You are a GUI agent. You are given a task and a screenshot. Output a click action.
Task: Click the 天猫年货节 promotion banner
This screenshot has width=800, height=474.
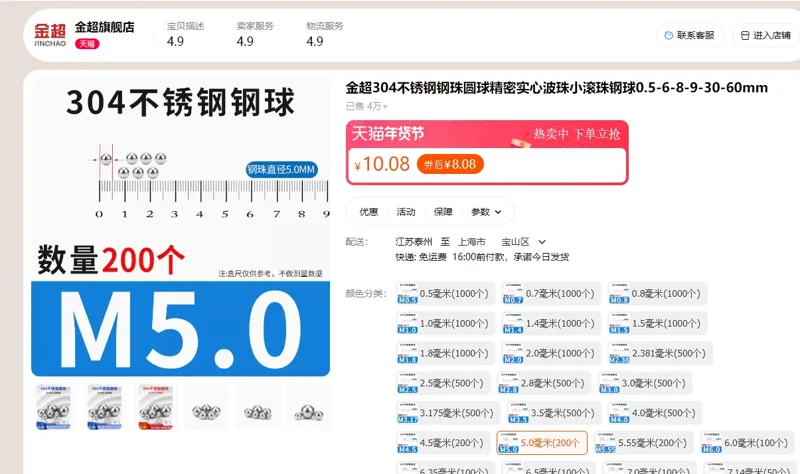point(487,134)
